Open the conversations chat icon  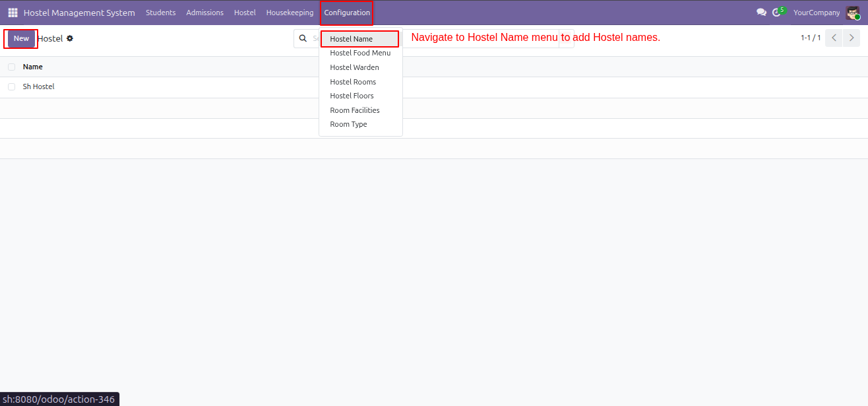click(761, 13)
